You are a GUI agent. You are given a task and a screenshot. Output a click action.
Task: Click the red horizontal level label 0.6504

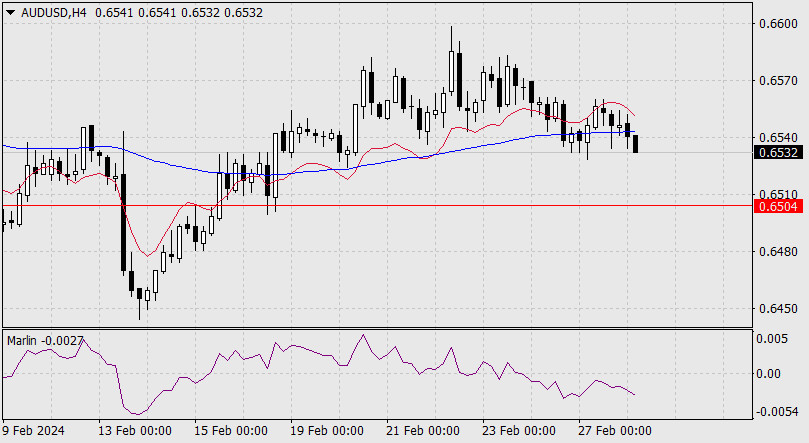click(779, 206)
